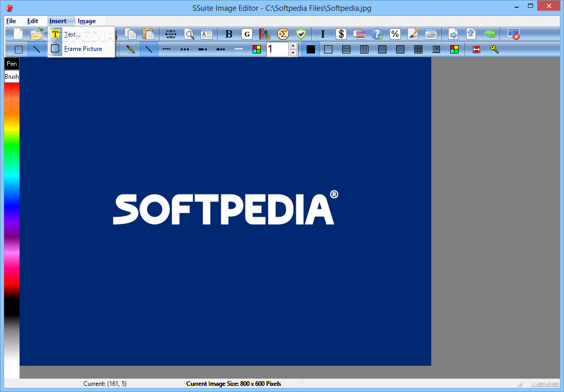Click the yellow key icon
The height and width of the screenshot is (392, 564).
point(495,49)
